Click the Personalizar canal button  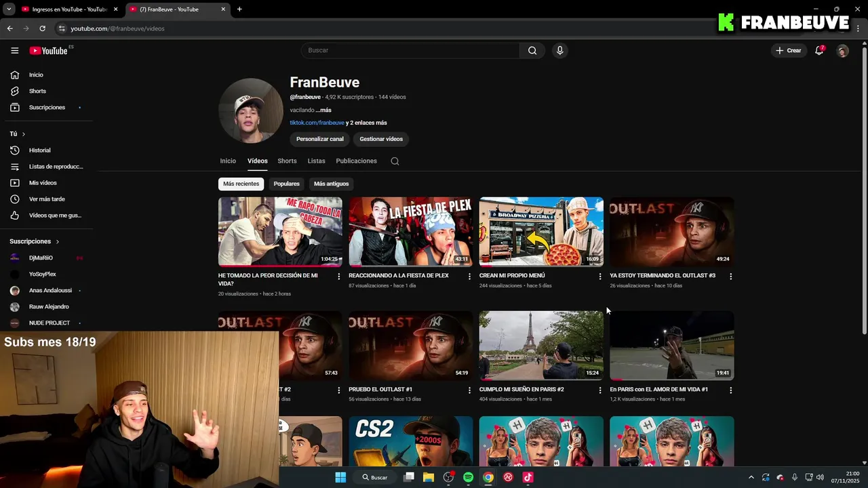tap(320, 139)
